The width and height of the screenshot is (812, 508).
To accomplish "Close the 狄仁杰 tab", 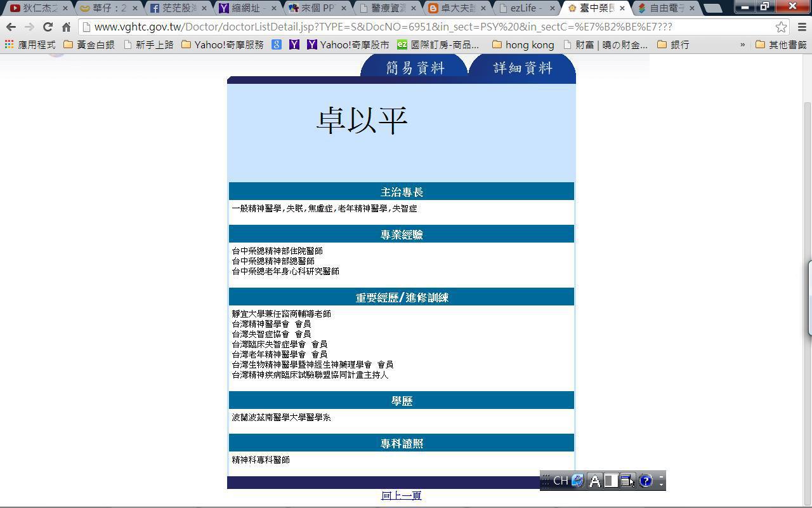I will pyautogui.click(x=65, y=8).
